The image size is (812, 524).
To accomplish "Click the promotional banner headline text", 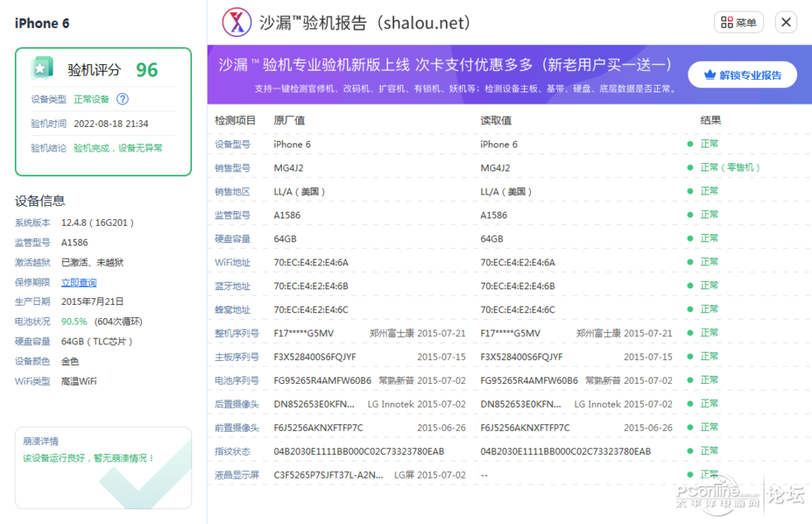I will (x=445, y=65).
